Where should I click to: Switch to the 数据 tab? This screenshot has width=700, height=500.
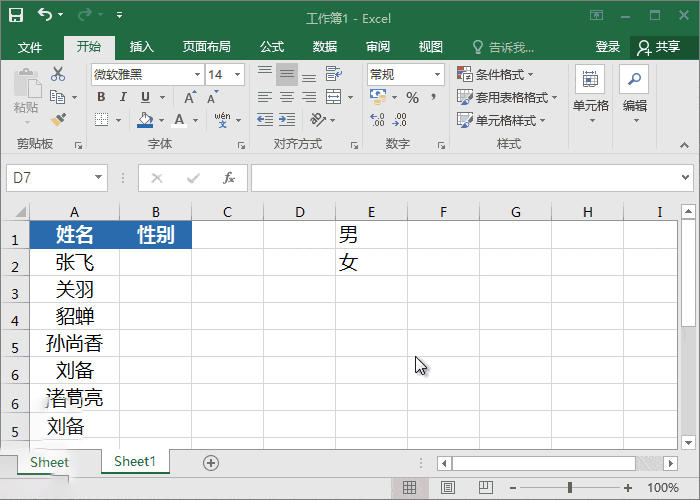325,47
